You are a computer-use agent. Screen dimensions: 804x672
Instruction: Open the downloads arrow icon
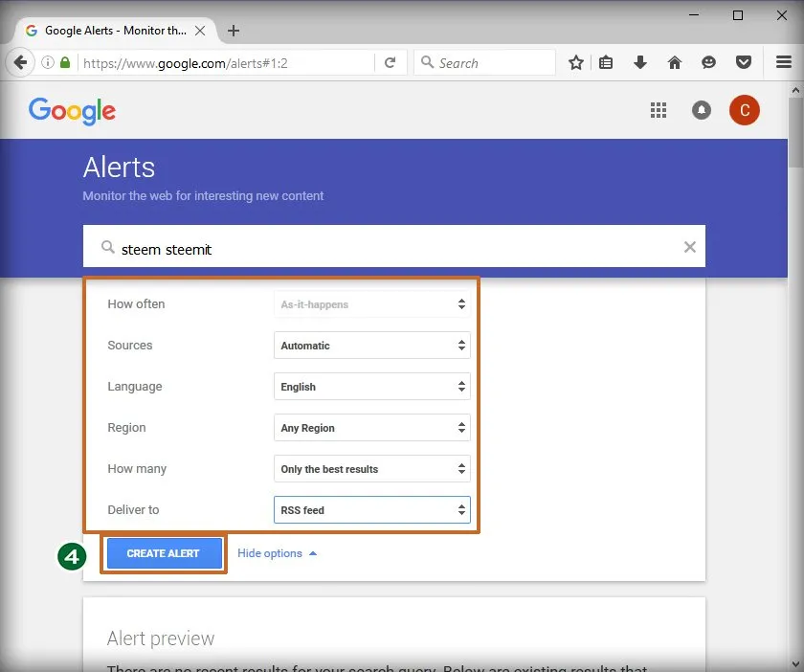[640, 62]
